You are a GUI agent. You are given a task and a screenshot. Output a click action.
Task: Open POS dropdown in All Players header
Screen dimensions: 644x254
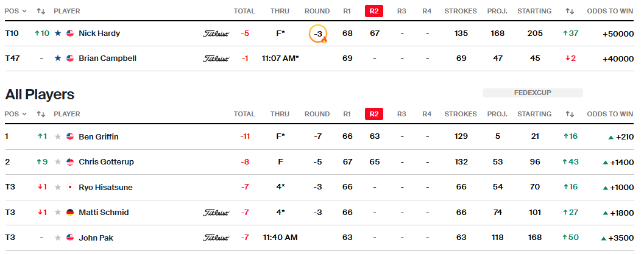[15, 114]
